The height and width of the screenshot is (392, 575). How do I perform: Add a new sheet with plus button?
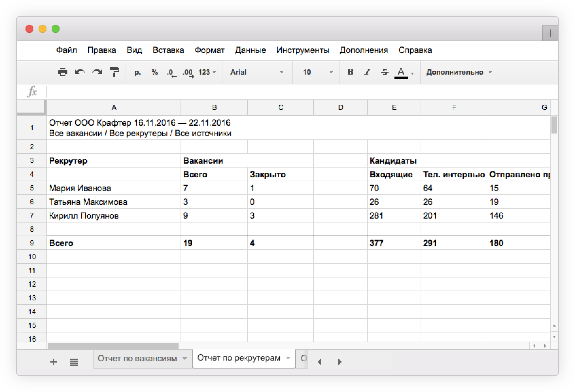click(x=54, y=362)
